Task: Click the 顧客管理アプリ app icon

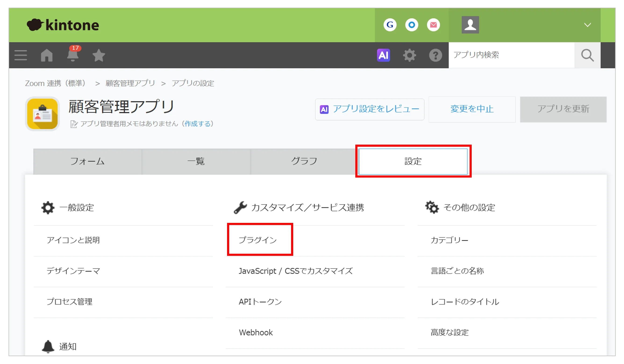Action: (42, 114)
